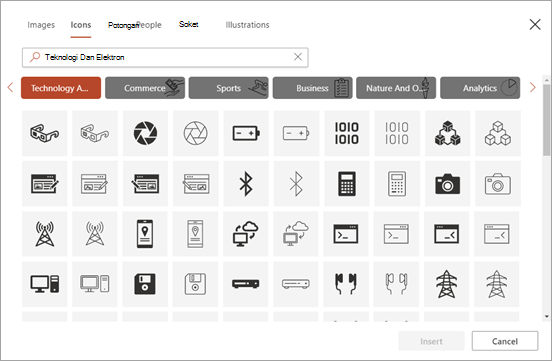
Task: Select the outline Bluetooth icon
Action: coord(296,183)
